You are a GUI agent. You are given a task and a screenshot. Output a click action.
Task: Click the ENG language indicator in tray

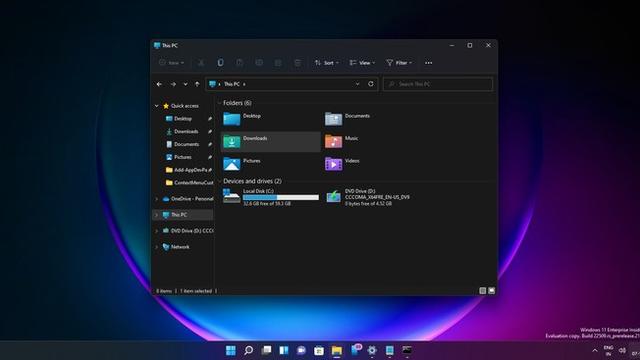pos(609,350)
